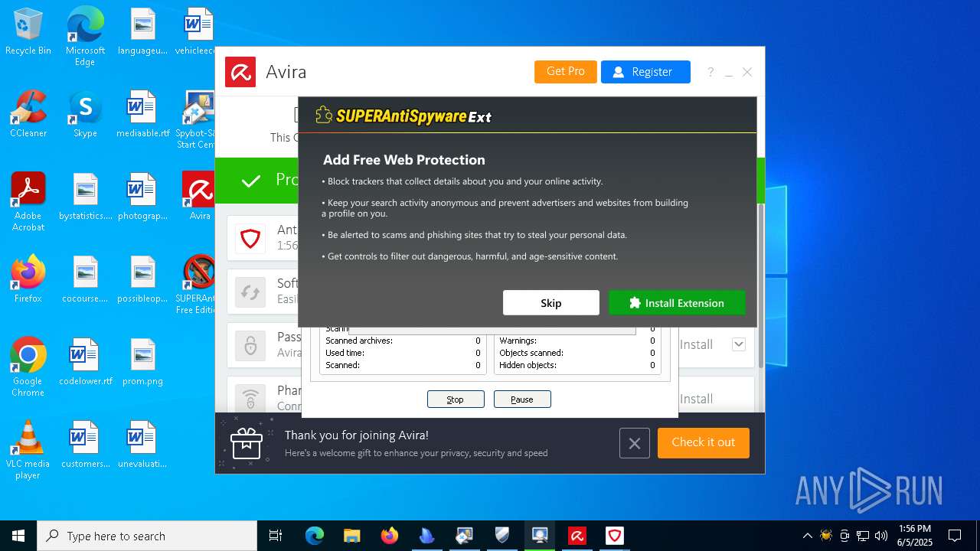This screenshot has height=551, width=980.
Task: Click the Avira shield icon in taskbar
Action: (x=615, y=536)
